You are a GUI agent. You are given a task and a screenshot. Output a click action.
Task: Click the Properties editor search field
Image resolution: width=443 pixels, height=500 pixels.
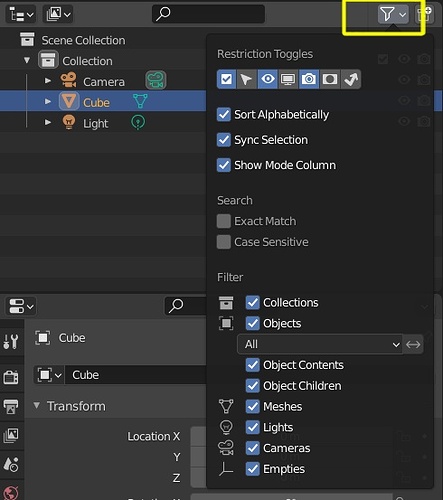pos(186,306)
